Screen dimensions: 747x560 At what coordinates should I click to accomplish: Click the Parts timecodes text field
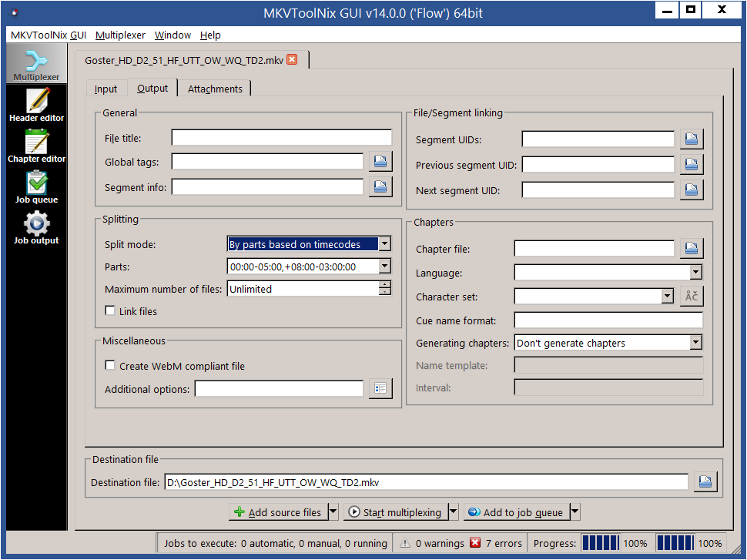click(x=303, y=267)
